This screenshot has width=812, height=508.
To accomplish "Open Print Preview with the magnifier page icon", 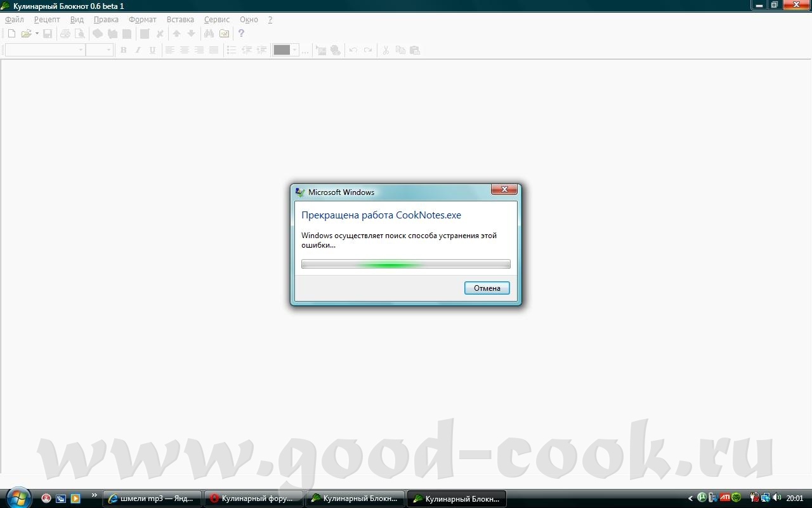I will [79, 34].
